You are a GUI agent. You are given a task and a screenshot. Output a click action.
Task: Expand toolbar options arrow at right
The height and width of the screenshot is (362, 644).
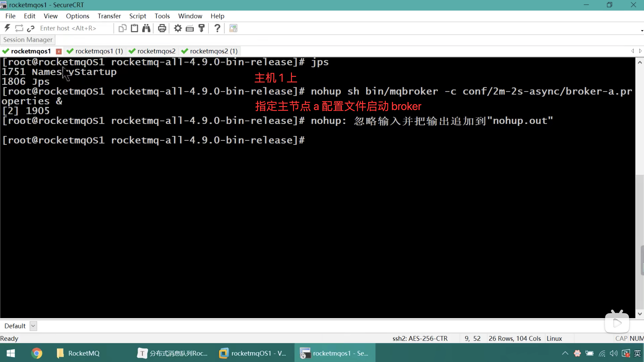(x=642, y=31)
